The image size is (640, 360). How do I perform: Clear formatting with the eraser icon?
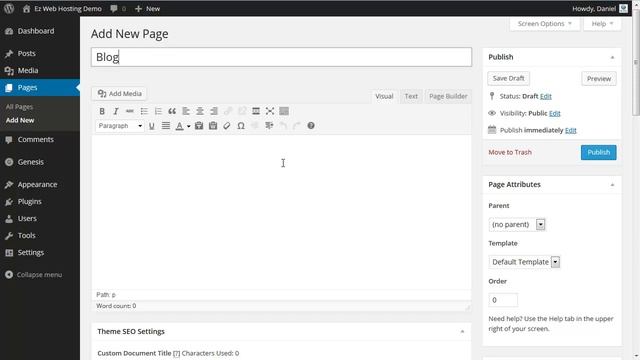click(x=227, y=126)
